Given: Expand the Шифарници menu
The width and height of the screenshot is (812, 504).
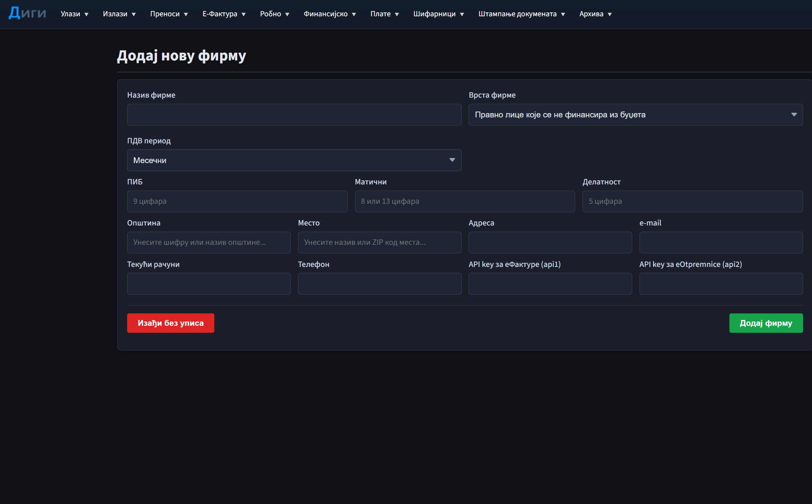Looking at the screenshot, I should [439, 14].
